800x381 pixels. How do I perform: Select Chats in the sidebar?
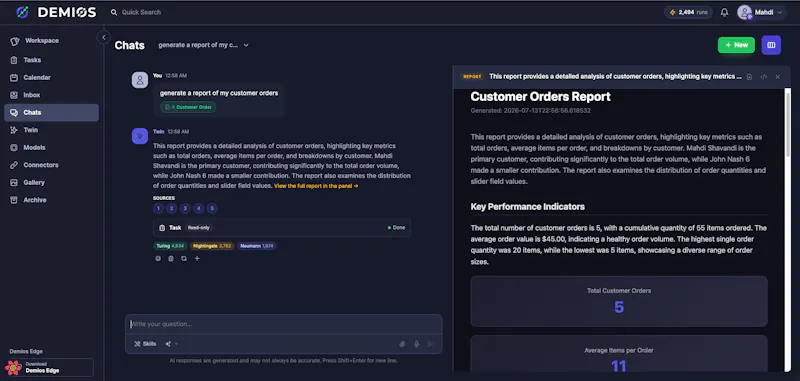pos(51,113)
